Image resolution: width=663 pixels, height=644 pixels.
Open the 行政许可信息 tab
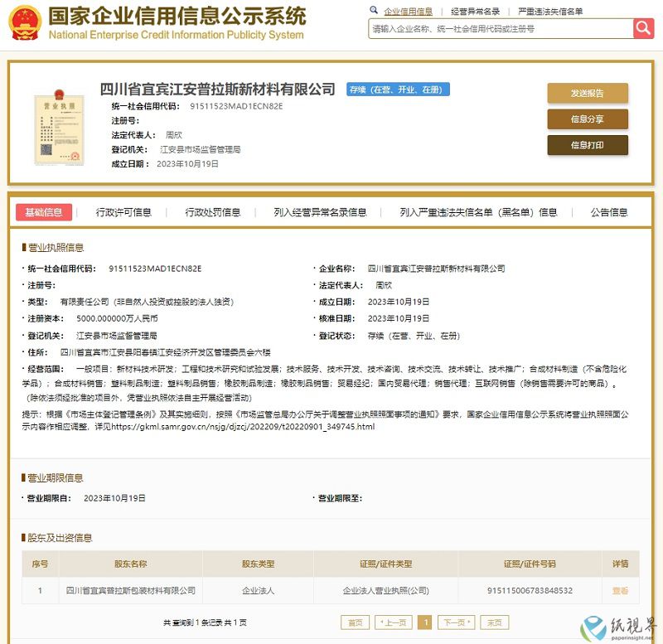click(x=123, y=212)
